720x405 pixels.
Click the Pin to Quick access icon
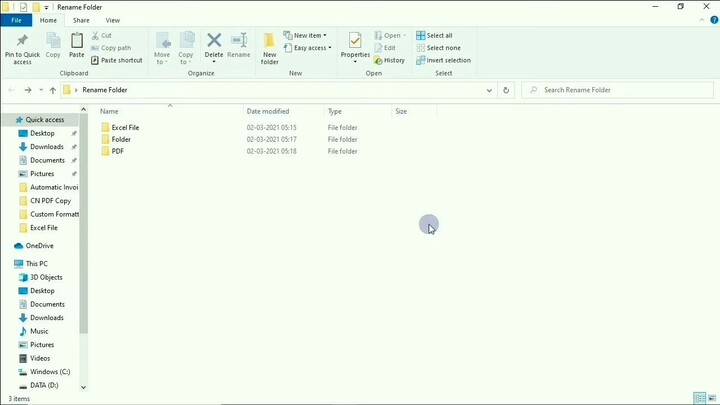[x=22, y=46]
